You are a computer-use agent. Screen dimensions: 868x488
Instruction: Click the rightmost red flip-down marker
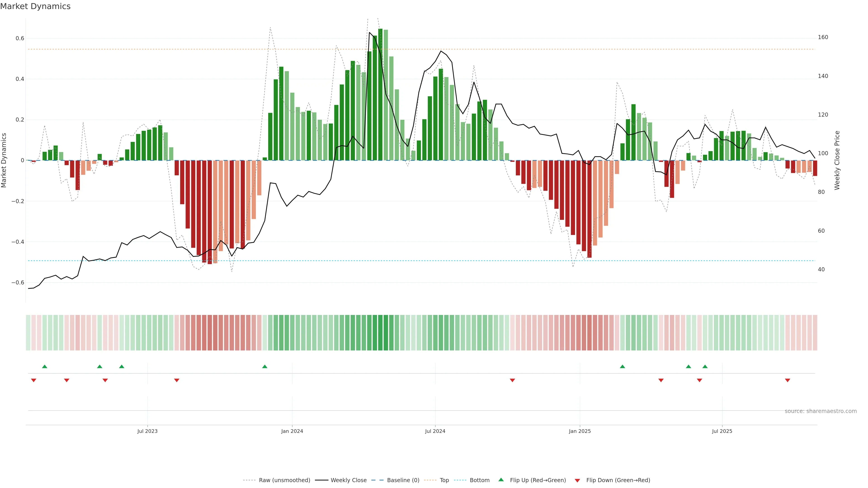click(788, 380)
